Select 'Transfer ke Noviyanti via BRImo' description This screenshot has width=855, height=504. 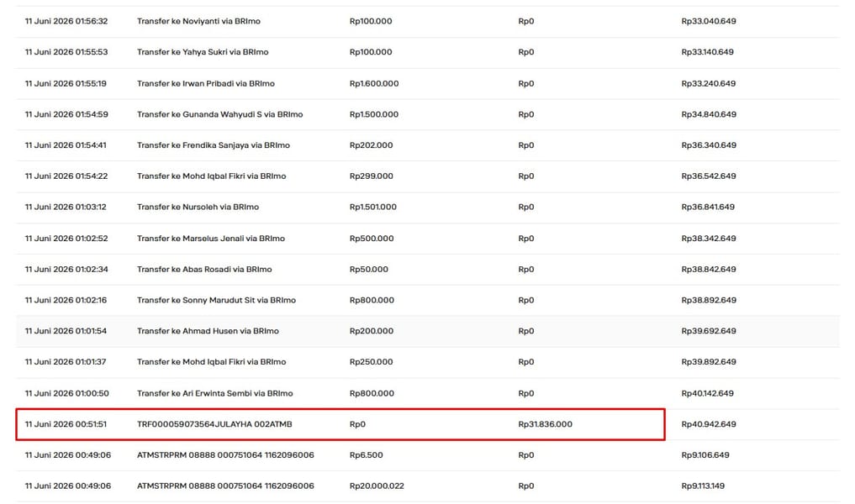point(198,21)
